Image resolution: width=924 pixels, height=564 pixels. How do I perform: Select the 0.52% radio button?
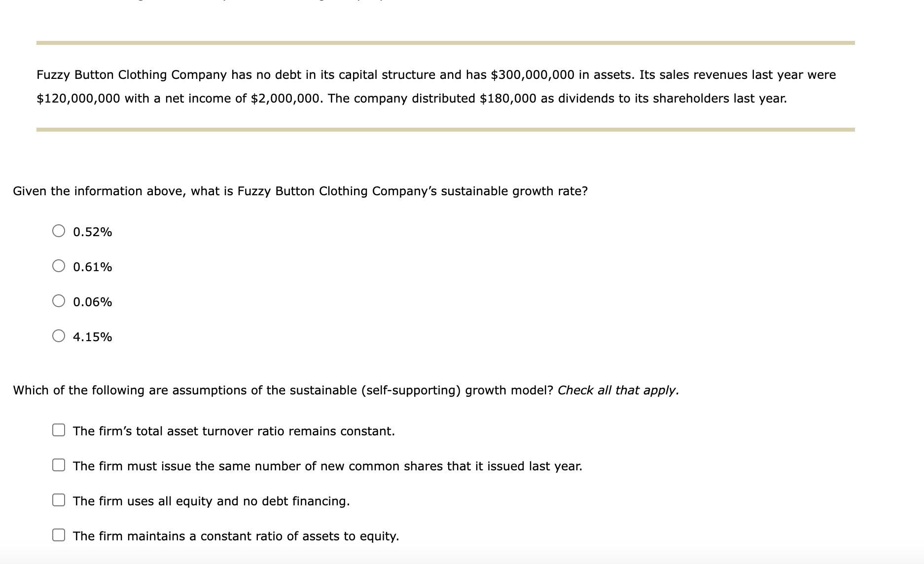[x=59, y=231]
